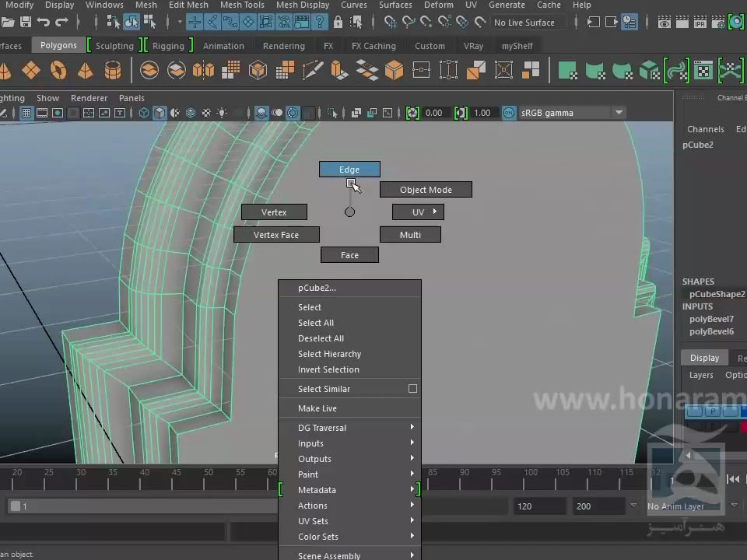Viewport: 747px width, 560px height.
Task: Go to start of playback range
Action: tap(733, 479)
